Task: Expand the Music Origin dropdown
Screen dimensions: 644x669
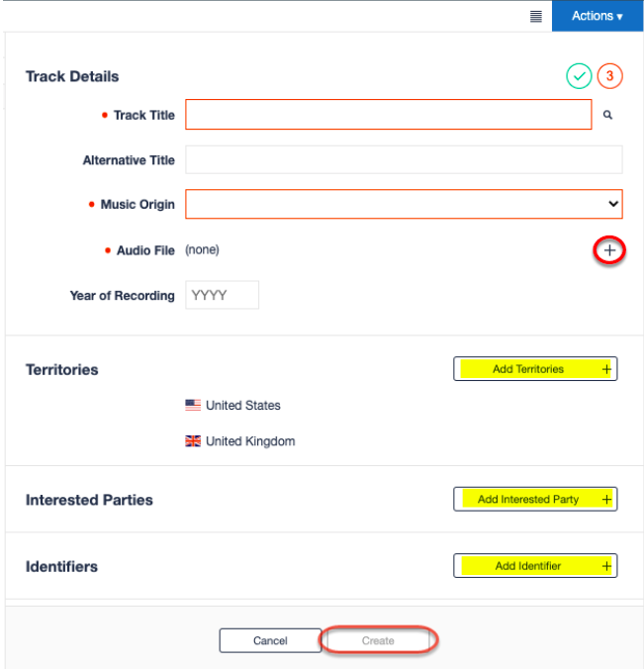Action: click(x=404, y=204)
